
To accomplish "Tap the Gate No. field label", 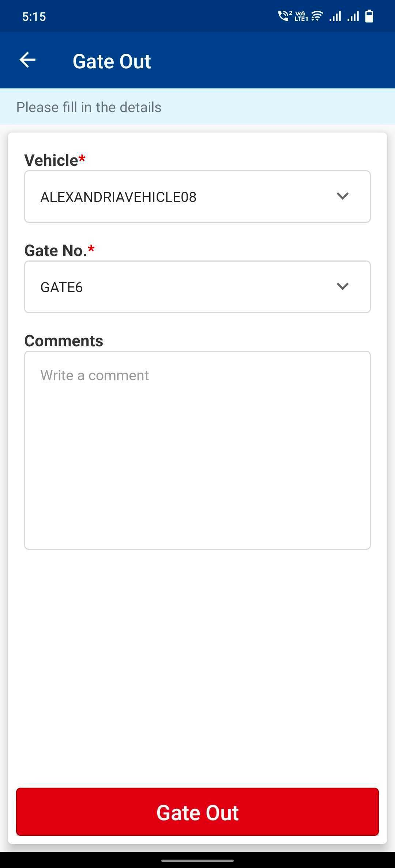I will tap(56, 251).
